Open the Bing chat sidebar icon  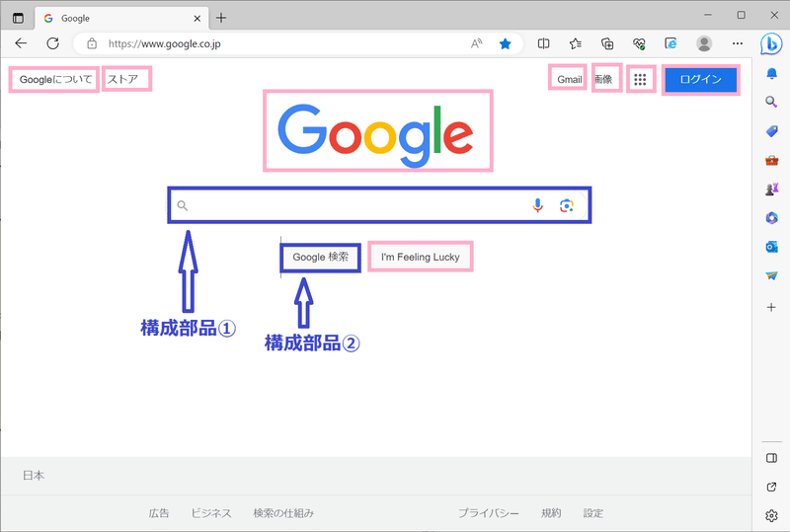point(771,44)
